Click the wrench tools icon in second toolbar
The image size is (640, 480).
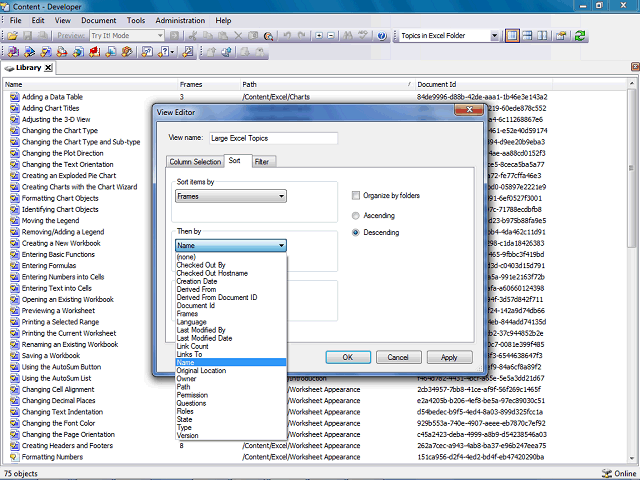click(x=188, y=52)
